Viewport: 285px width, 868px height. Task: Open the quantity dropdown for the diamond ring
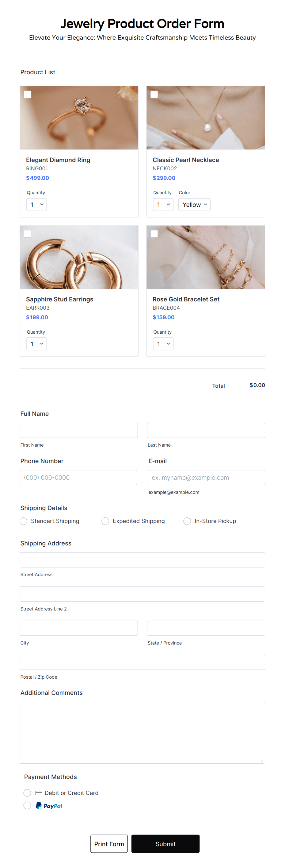(36, 204)
